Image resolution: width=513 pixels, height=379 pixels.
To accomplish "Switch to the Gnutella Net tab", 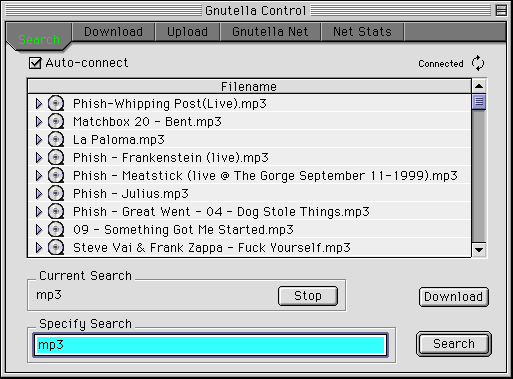I will click(270, 32).
